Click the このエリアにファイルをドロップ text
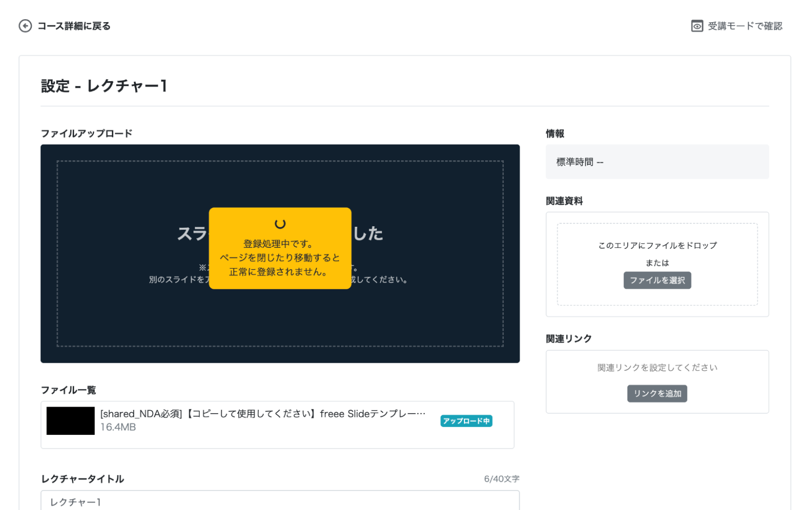This screenshot has width=812, height=510. tap(657, 245)
